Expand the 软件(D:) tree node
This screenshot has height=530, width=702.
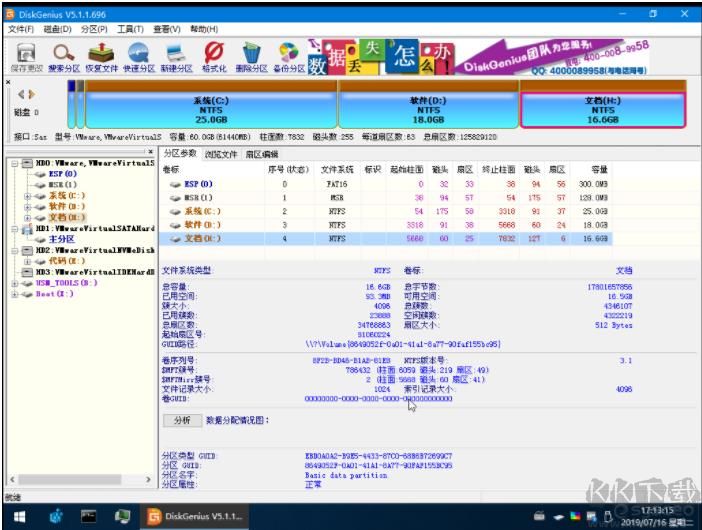point(27,207)
